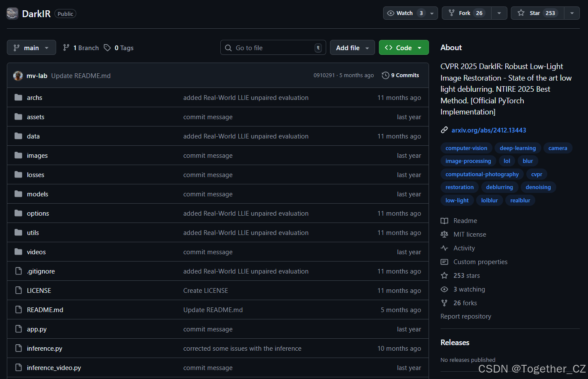Click the videos folder icon
Screen dimensions: 588x379
[x=18, y=252]
